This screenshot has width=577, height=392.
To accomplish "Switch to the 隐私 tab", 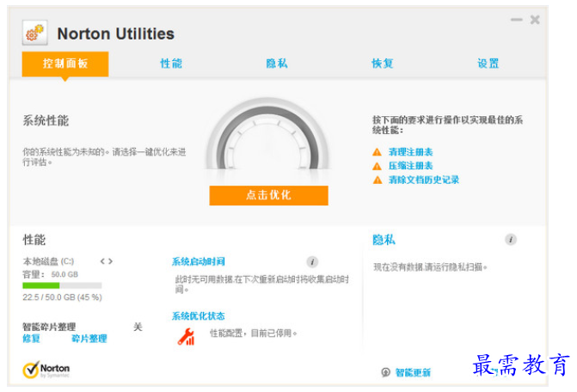I will point(277,64).
